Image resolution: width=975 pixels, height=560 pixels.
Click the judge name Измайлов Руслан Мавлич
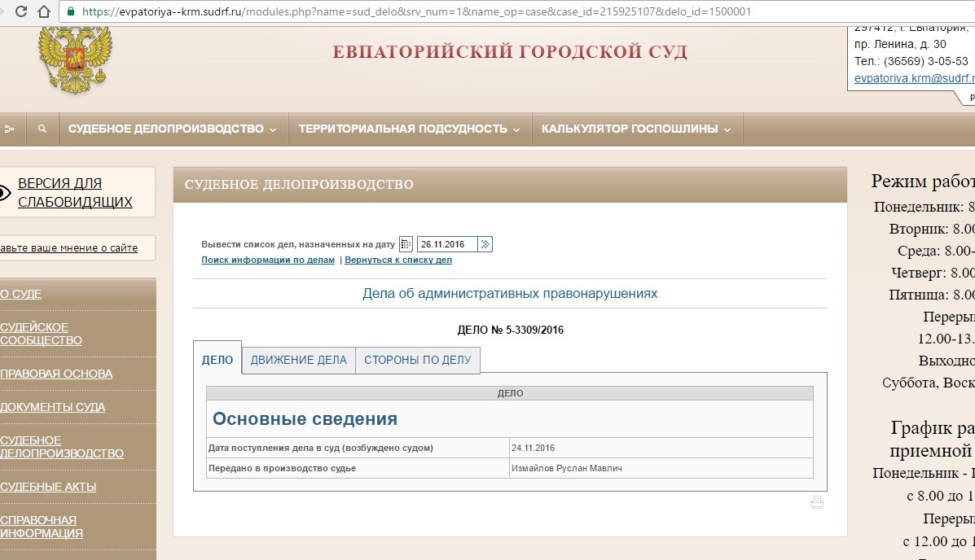566,468
